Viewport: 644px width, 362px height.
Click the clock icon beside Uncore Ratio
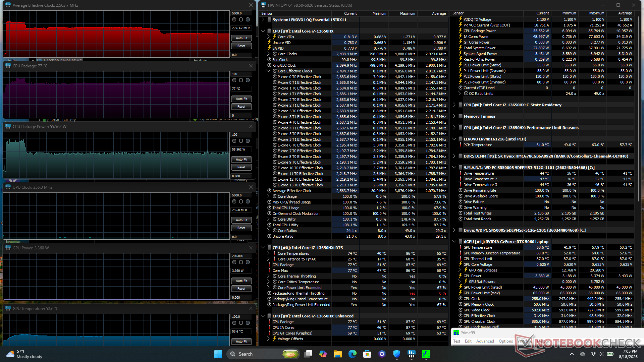(269, 236)
